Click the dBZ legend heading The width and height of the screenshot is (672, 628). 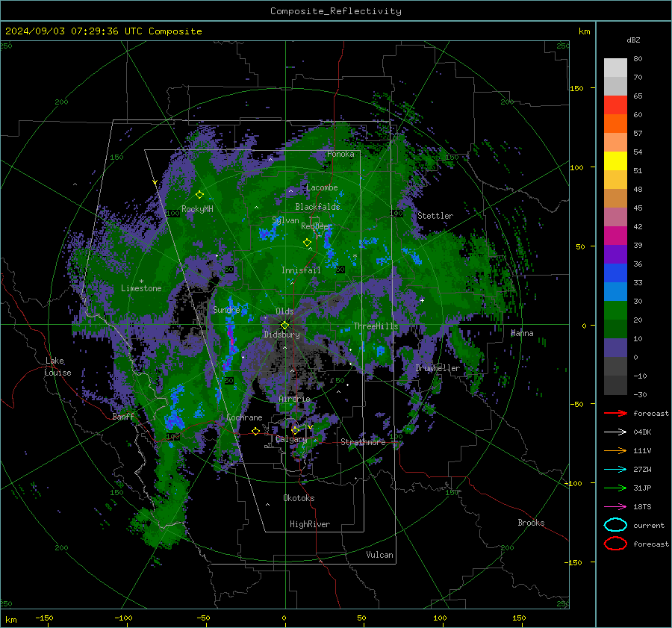[633, 40]
